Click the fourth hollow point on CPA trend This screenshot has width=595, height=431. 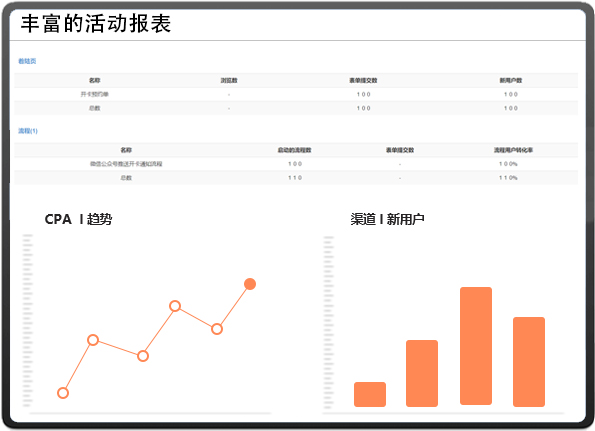[175, 306]
